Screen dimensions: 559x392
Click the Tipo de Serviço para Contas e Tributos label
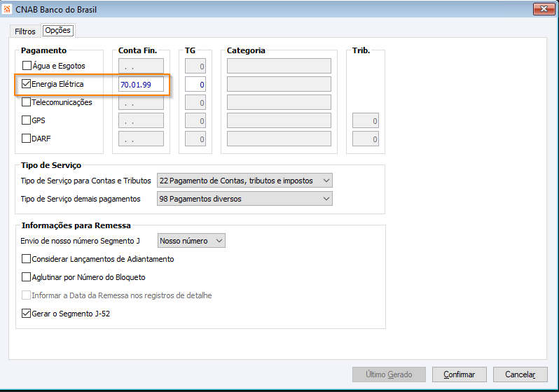(x=86, y=181)
